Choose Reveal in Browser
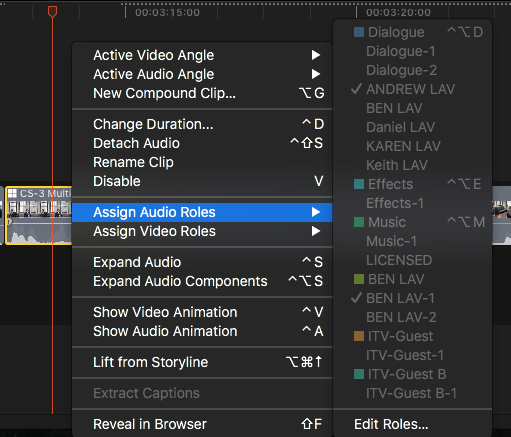 tap(202, 424)
